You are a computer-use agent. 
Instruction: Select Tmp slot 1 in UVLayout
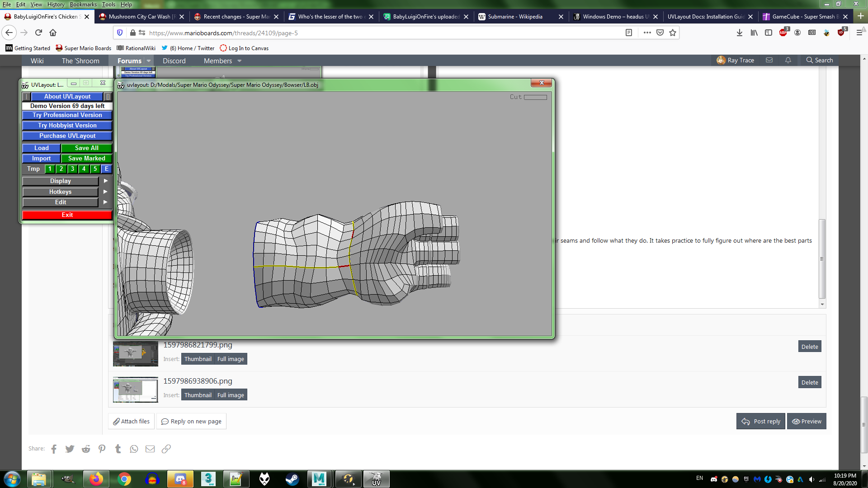50,169
